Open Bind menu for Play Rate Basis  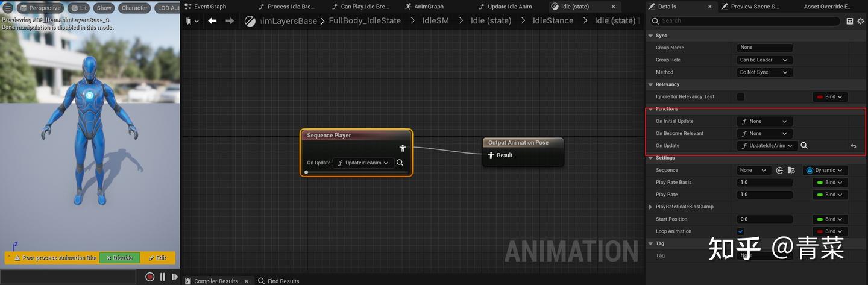830,182
